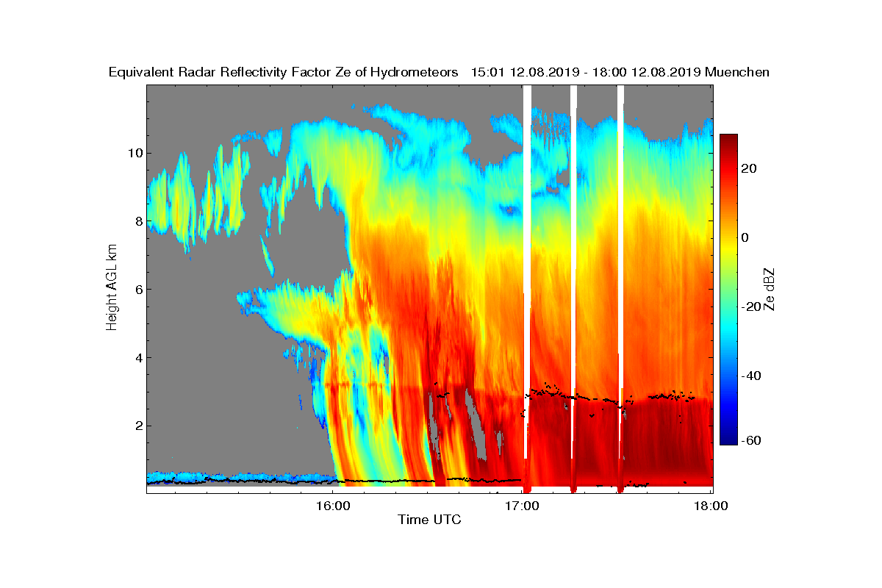882x588 pixels.
Task: Click the 'Time UTC' axis label
Action: coord(429,520)
